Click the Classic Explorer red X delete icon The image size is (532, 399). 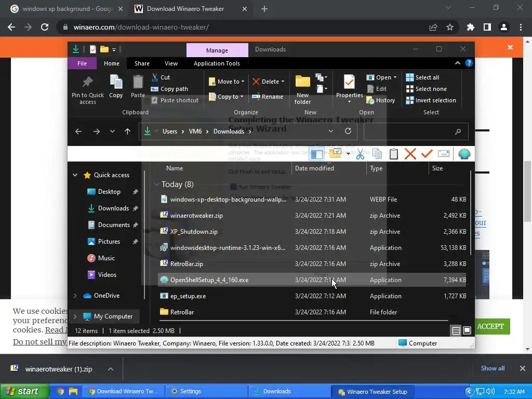[x=410, y=154]
